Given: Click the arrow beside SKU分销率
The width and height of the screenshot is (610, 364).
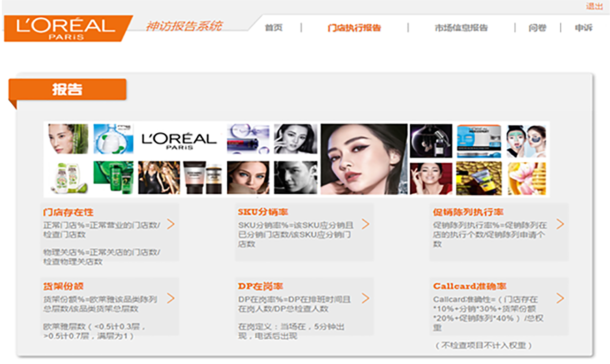Looking at the screenshot, I should [x=366, y=224].
